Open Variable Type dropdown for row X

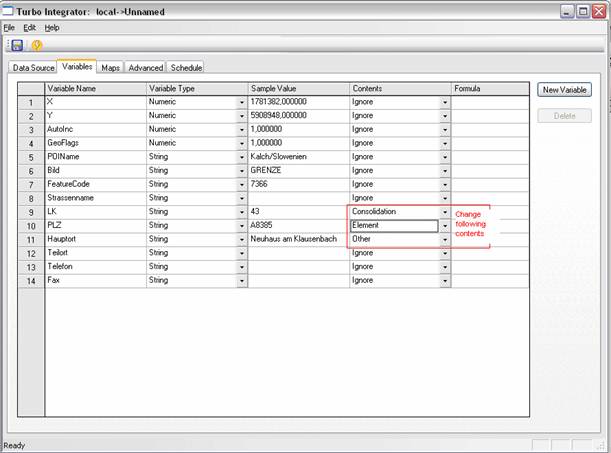(241, 102)
